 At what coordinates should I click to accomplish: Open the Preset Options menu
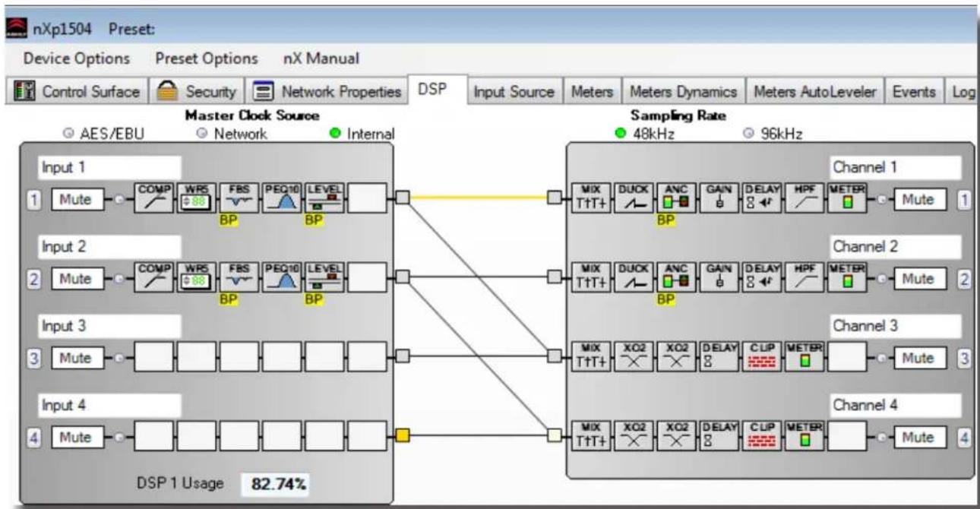point(206,58)
